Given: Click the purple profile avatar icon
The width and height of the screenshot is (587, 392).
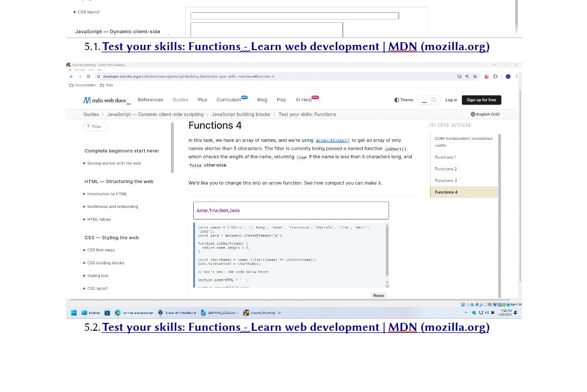Looking at the screenshot, I should point(508,77).
